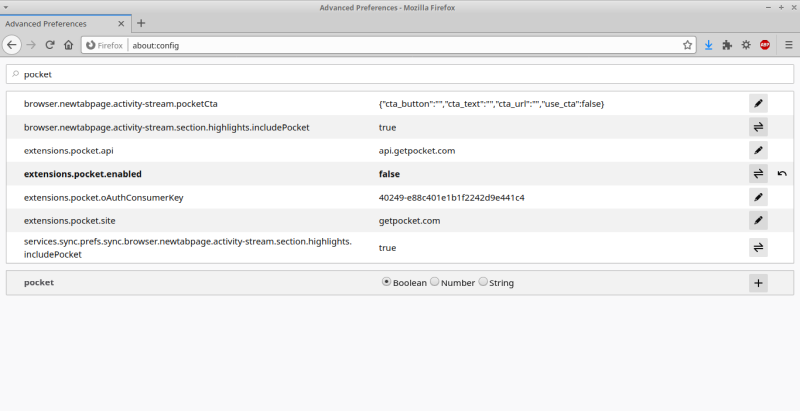Bookmark this page with the star
The image size is (800, 411).
click(687, 45)
